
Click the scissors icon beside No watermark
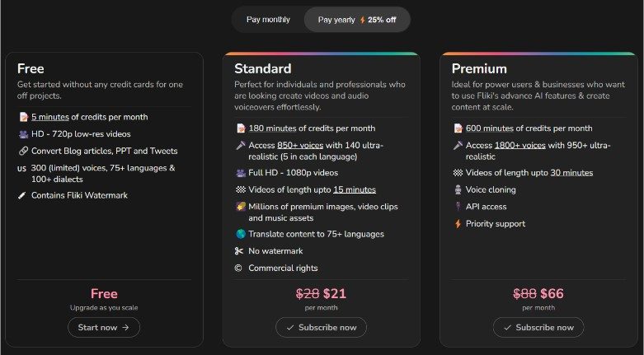[x=239, y=250]
